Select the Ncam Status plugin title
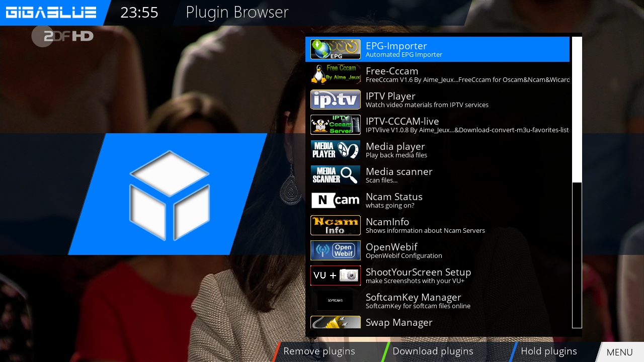 click(x=394, y=197)
